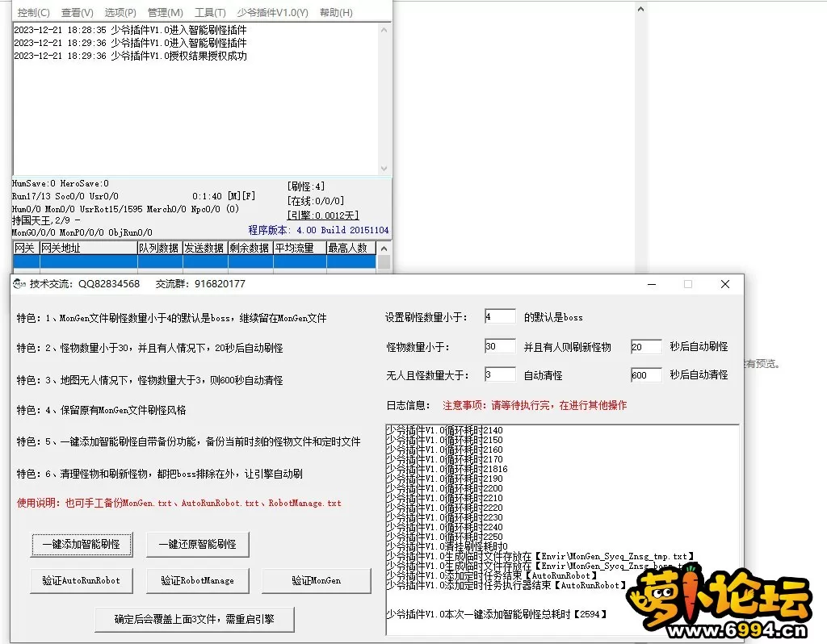
Task: Click the [在线:0/0/0] status text
Action: [316, 201]
